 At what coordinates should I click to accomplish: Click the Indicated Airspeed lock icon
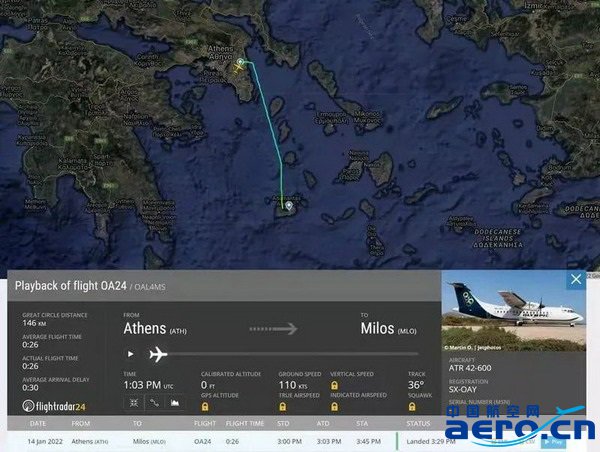pyautogui.click(x=334, y=406)
